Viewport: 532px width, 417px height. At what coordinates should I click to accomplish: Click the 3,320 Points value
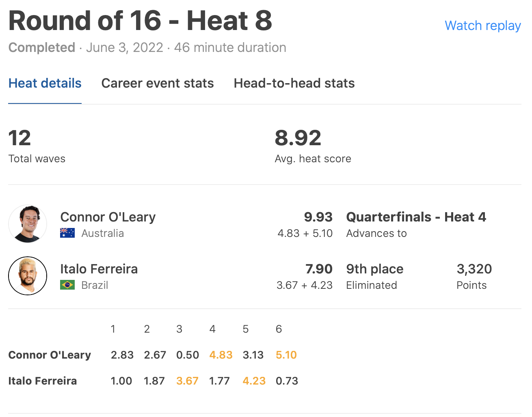pyautogui.click(x=474, y=269)
